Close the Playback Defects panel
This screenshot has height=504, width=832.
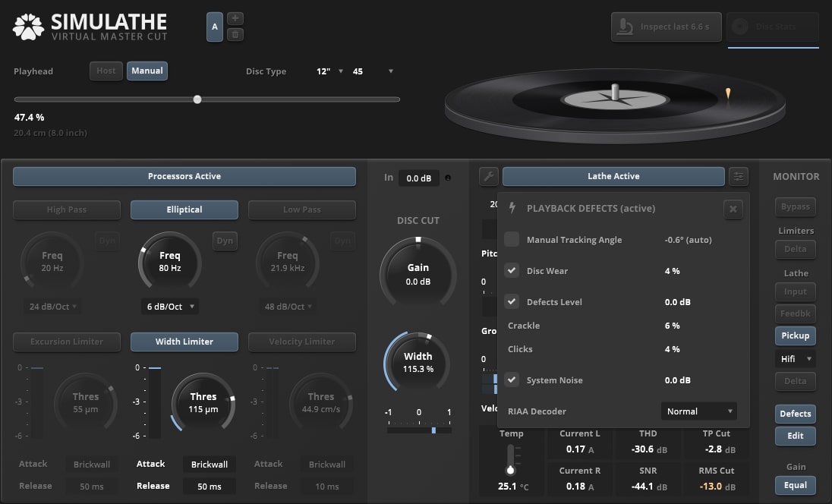(x=733, y=209)
